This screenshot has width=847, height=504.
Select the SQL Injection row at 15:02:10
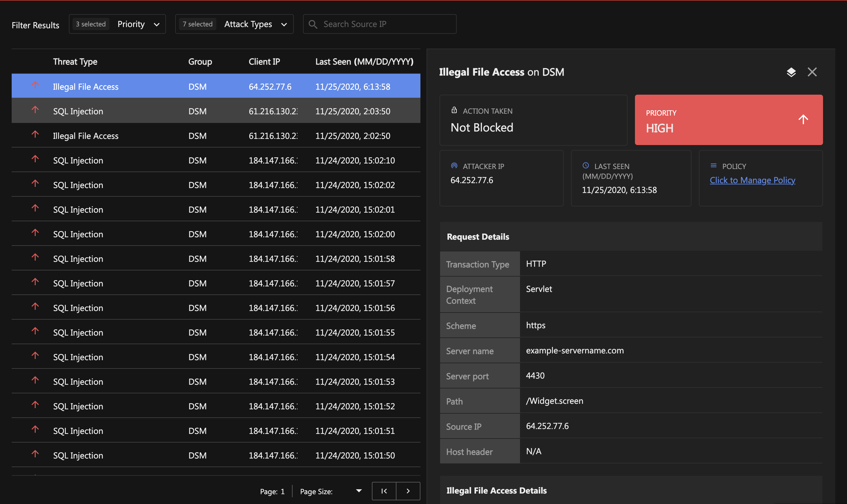click(x=216, y=160)
